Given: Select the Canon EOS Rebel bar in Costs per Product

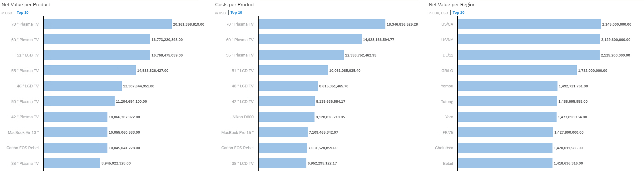Looking at the screenshot, I should 282,148.
